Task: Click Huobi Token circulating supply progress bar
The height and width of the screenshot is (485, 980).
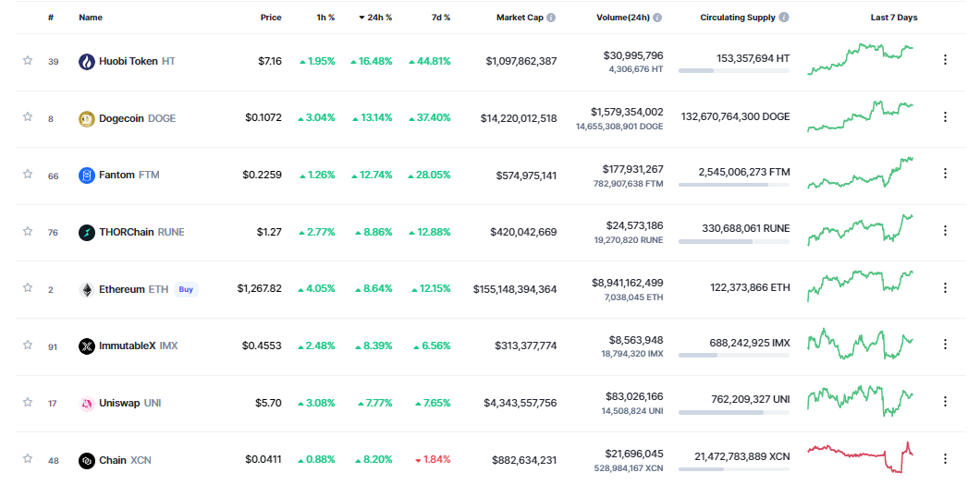Action: click(x=734, y=70)
